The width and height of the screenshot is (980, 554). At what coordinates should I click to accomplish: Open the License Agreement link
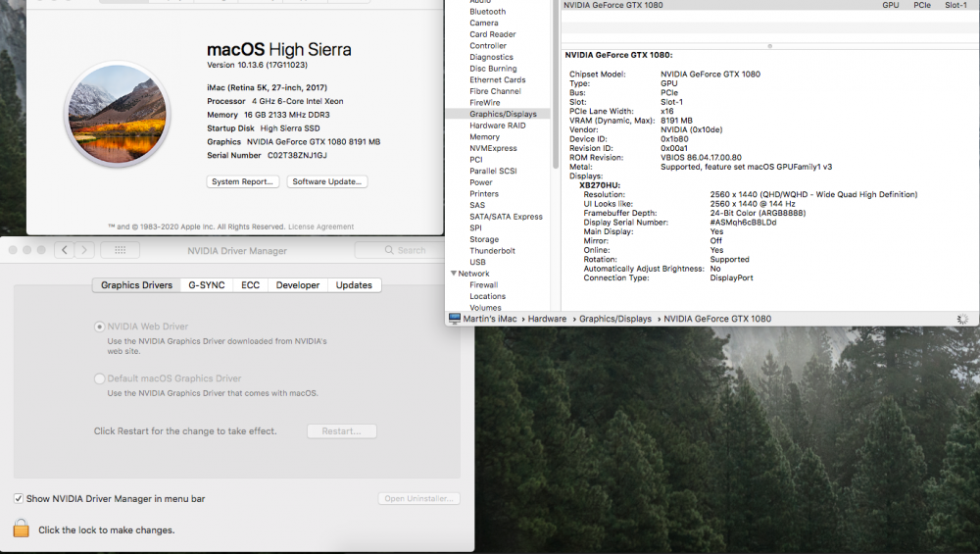pos(320,227)
